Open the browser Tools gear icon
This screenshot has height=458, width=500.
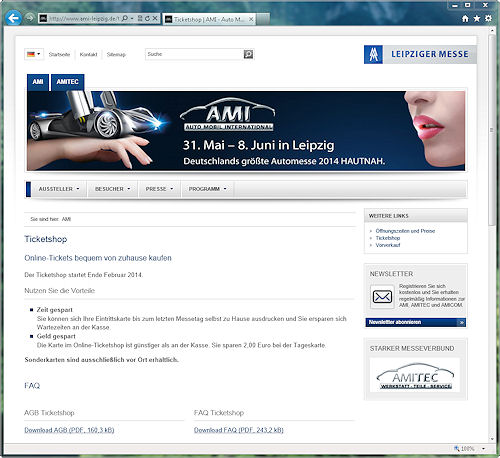point(488,19)
